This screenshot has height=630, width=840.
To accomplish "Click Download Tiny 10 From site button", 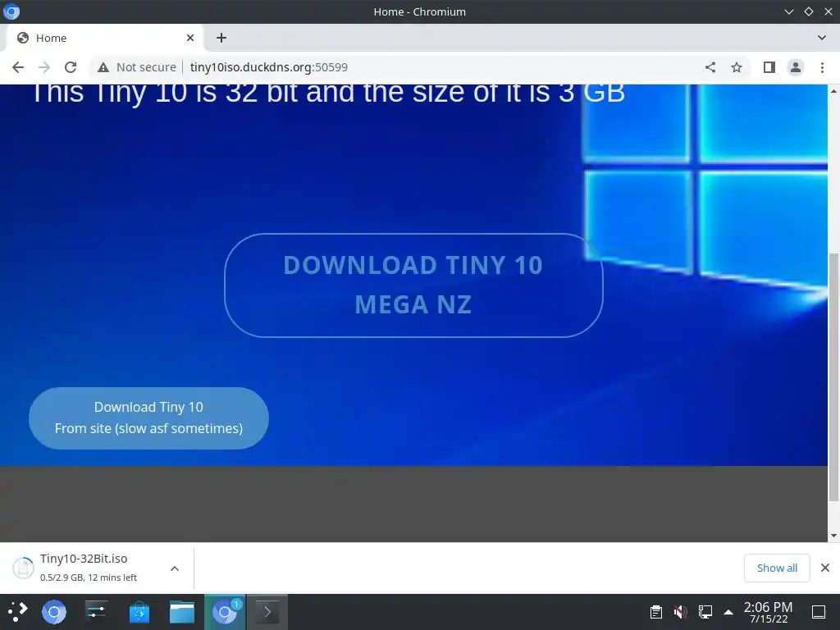I will pos(148,418).
